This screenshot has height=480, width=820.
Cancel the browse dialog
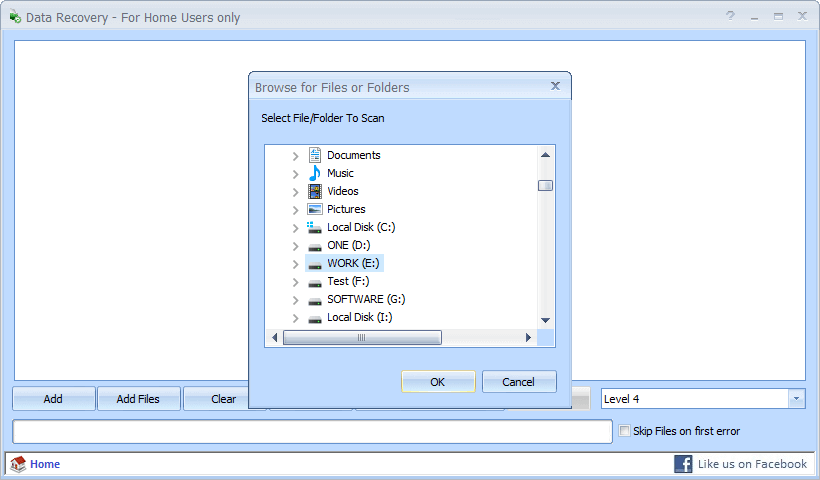click(519, 382)
